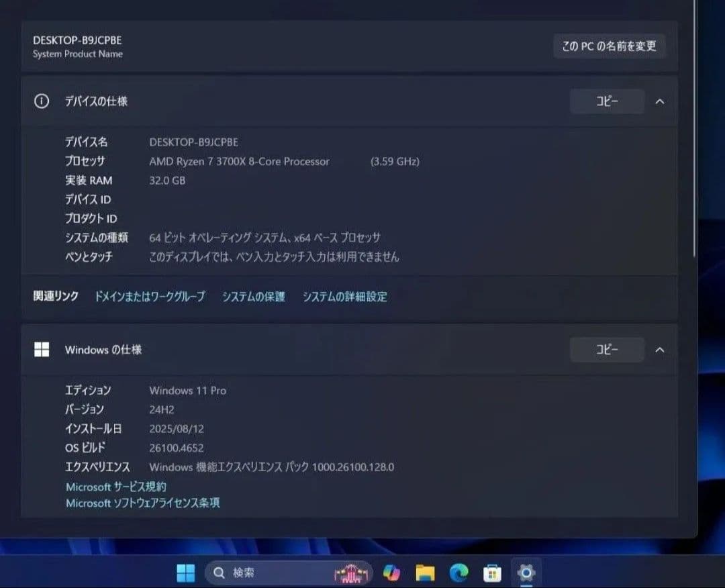725x588 pixels.
Task: Open the Windows Start menu
Action: point(186,573)
